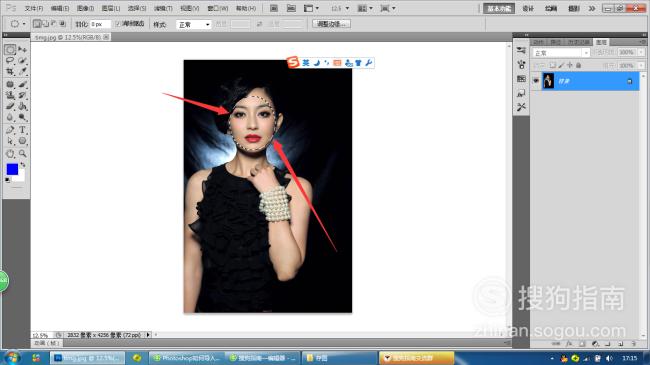The image size is (650, 365).
Task: Click the Refine Edge button
Action: pyautogui.click(x=331, y=24)
